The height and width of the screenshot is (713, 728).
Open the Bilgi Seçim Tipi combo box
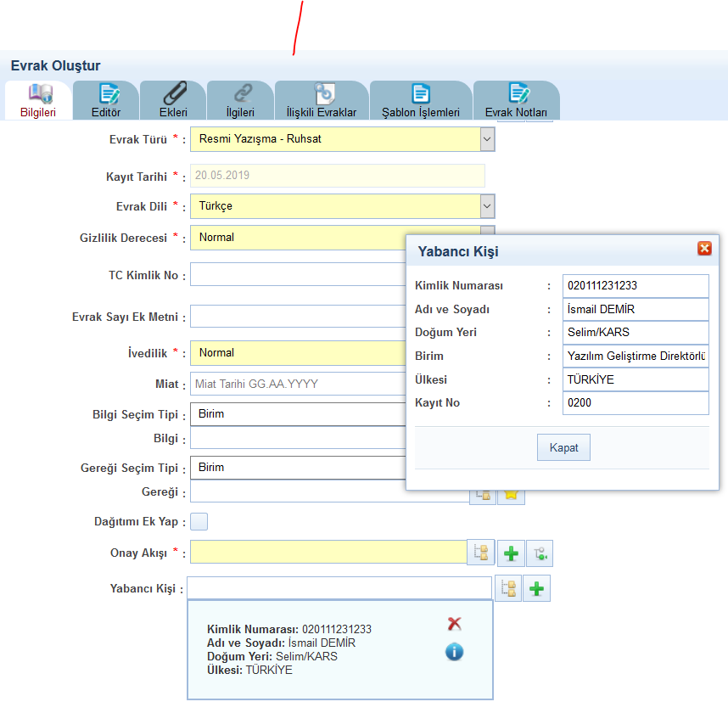click(297, 414)
